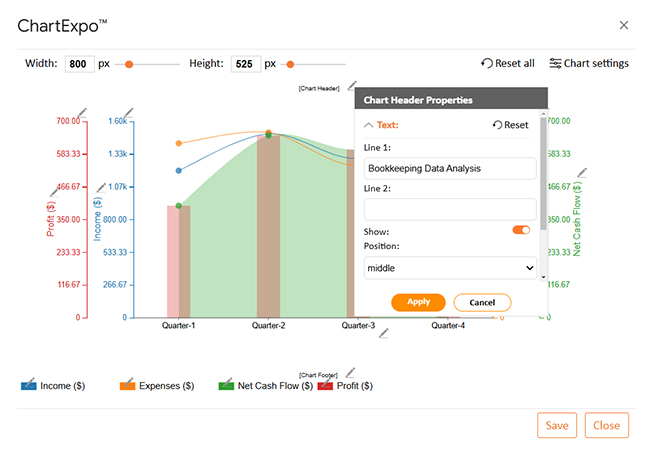650x459 pixels.
Task: Edit the Income ($) axis label pencil
Action: [101, 187]
